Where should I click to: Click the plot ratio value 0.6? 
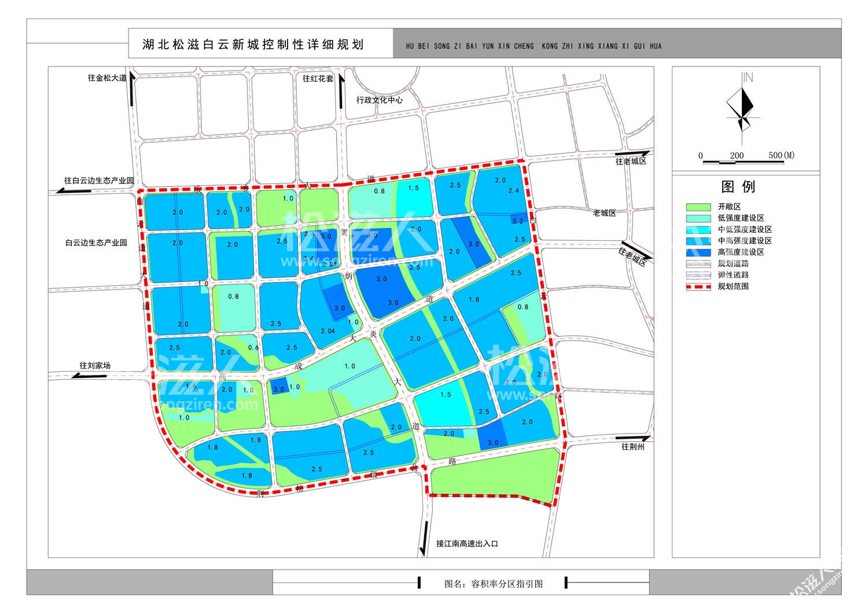(253, 348)
